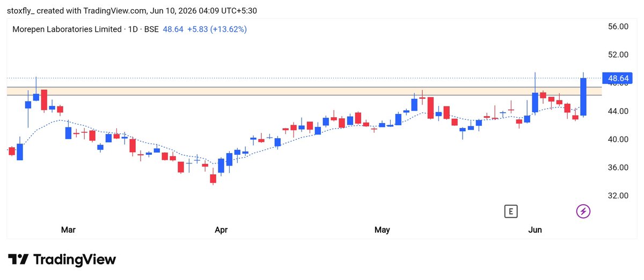This screenshot has width=644, height=280.
Task: Click the Morepen Laboratories Limited symbol title
Action: click(x=67, y=30)
